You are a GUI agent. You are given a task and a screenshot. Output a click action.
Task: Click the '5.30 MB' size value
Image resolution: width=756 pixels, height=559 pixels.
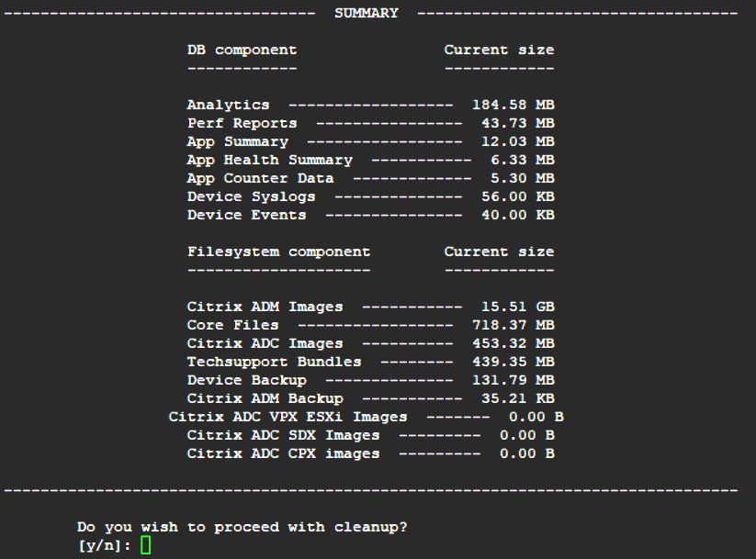523,178
